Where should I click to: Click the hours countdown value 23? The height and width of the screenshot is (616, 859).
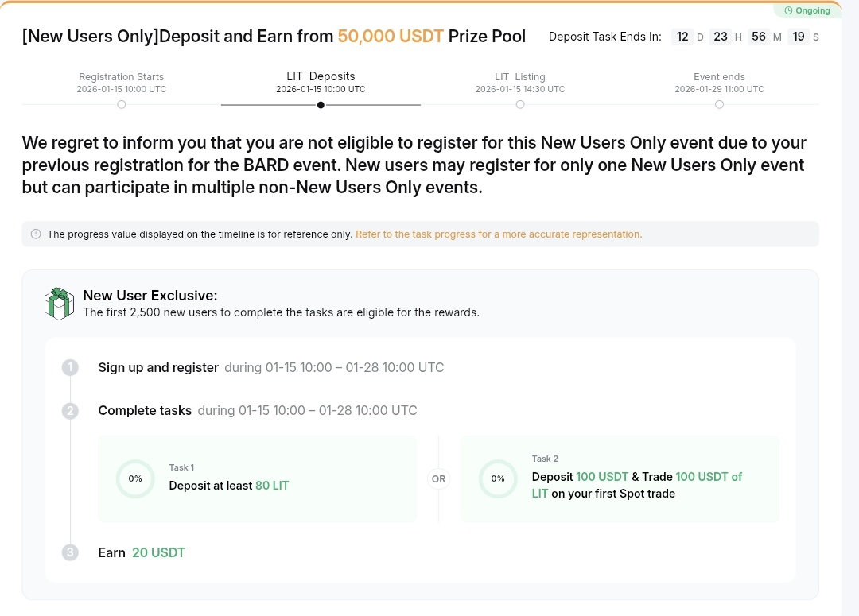pos(721,37)
